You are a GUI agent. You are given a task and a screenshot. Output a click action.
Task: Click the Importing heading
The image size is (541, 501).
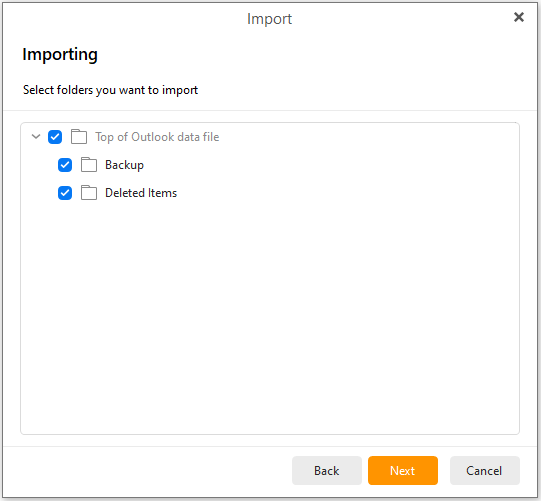coord(60,55)
